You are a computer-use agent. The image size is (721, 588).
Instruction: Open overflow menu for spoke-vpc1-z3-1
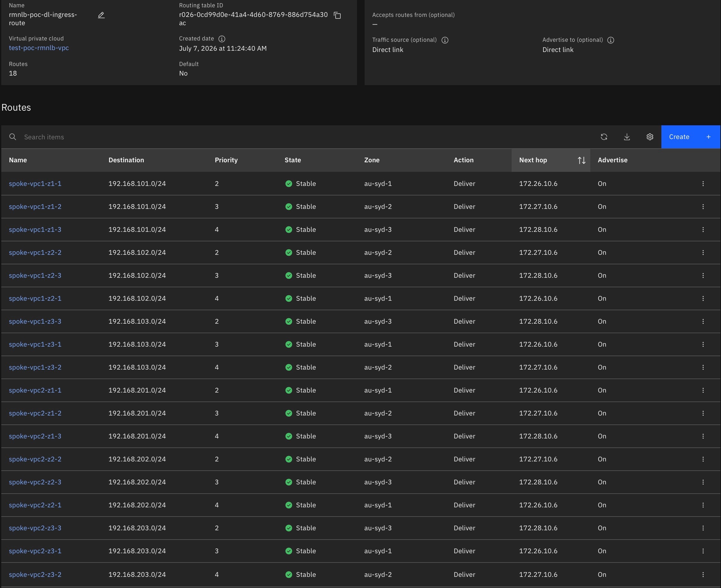point(703,344)
